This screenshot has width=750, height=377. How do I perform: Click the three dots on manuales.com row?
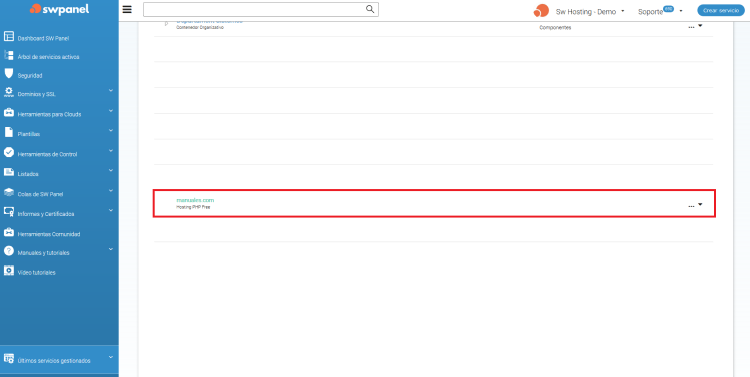coord(691,206)
